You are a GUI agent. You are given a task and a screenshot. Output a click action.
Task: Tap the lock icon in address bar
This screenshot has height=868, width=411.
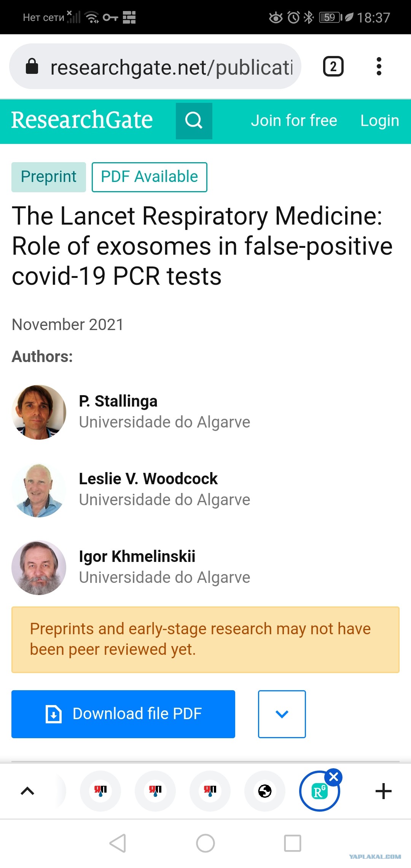click(32, 66)
